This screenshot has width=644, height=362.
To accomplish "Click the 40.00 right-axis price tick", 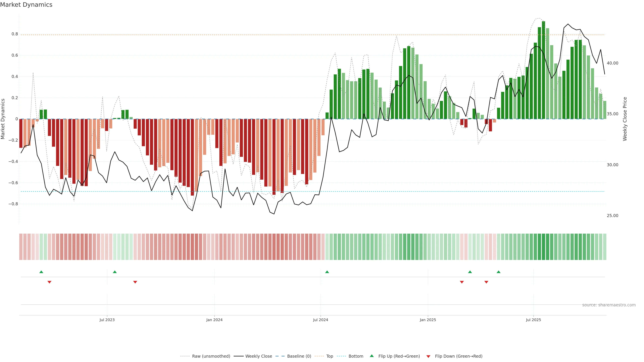I will pos(612,63).
